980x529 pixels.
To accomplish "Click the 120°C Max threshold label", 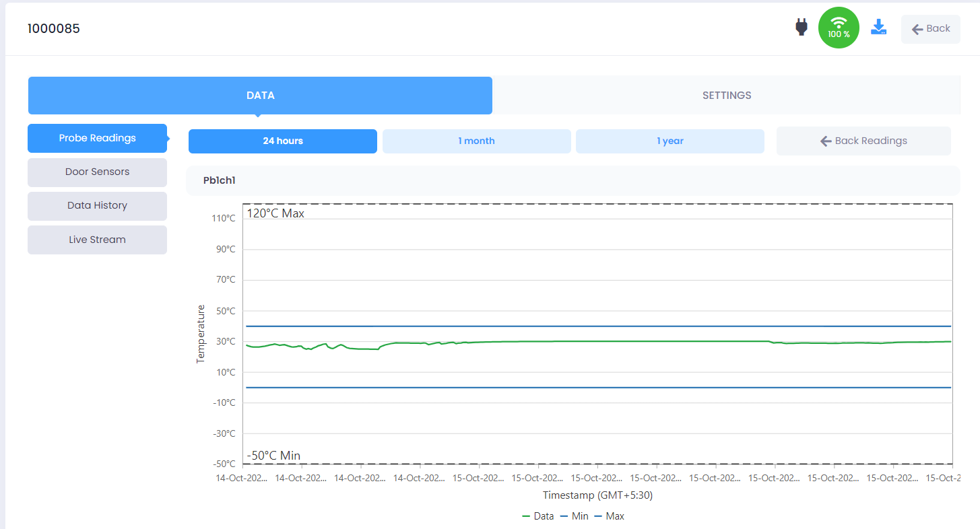I will [x=275, y=214].
